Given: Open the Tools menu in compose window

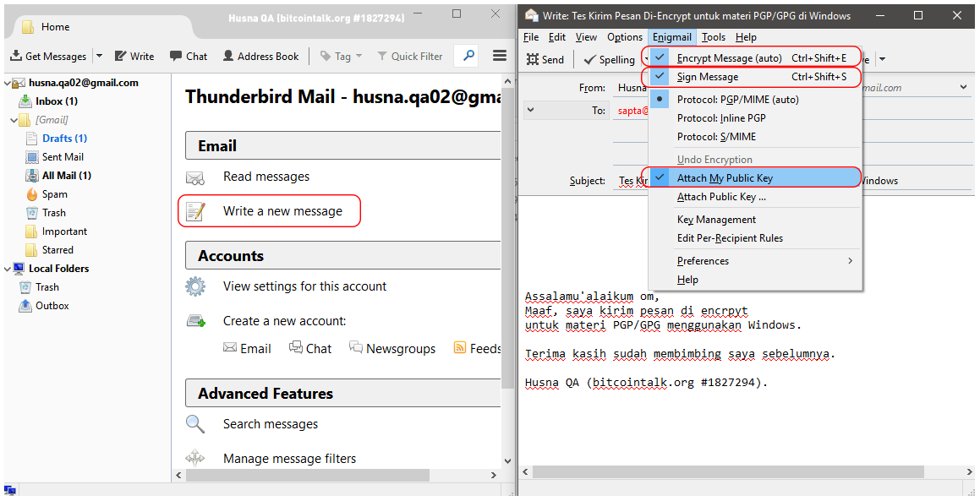Looking at the screenshot, I should click(714, 37).
